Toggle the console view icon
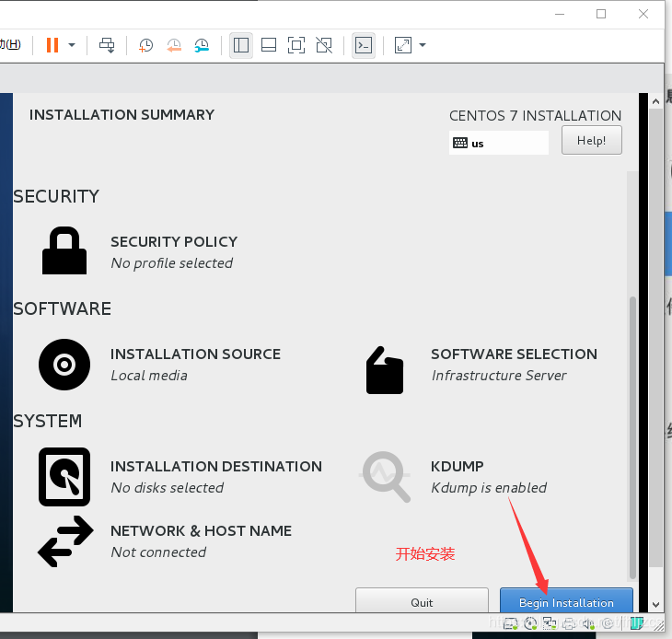The height and width of the screenshot is (639, 672). coord(364,45)
